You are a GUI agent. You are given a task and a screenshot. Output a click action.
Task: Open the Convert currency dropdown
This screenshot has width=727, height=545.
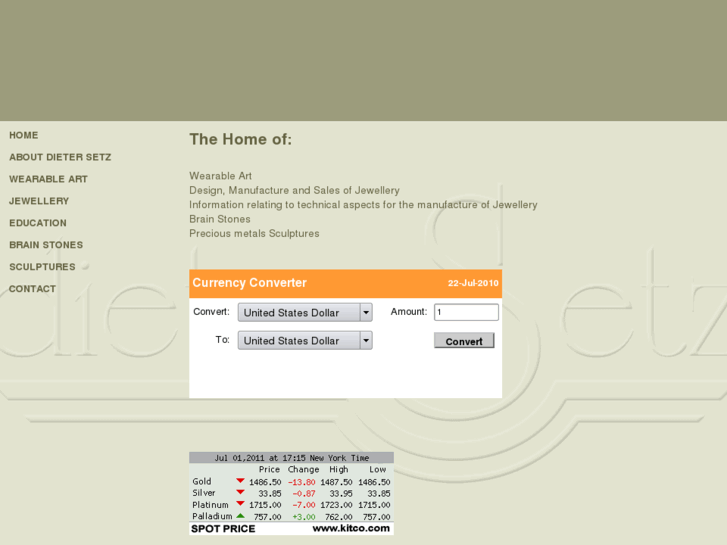(x=305, y=313)
